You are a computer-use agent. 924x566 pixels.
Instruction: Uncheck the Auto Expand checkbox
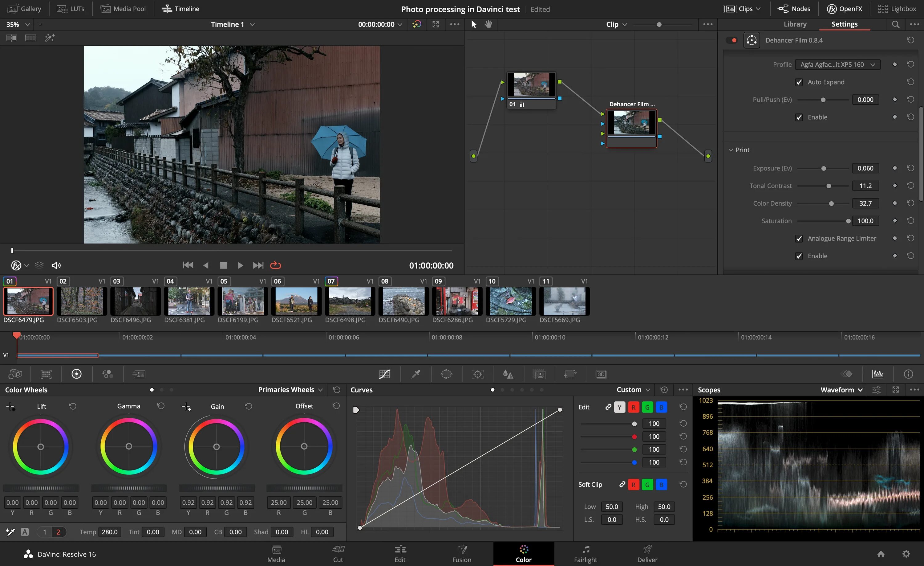click(799, 82)
